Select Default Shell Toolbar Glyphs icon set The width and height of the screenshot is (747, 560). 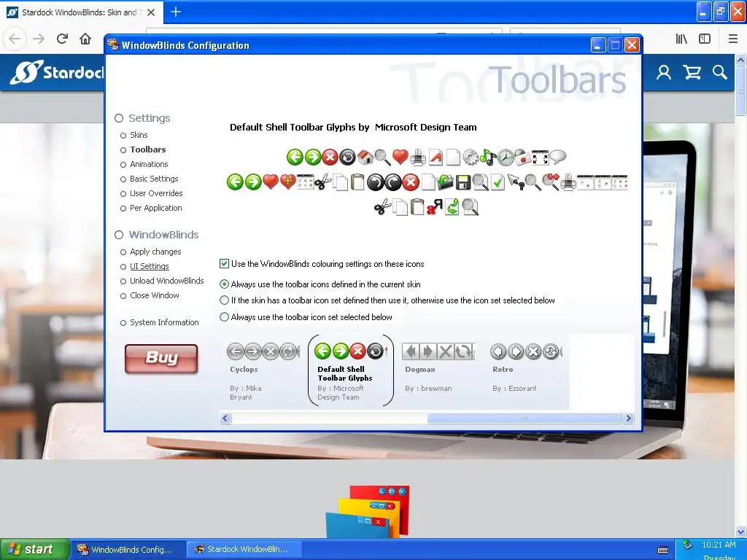click(x=351, y=371)
